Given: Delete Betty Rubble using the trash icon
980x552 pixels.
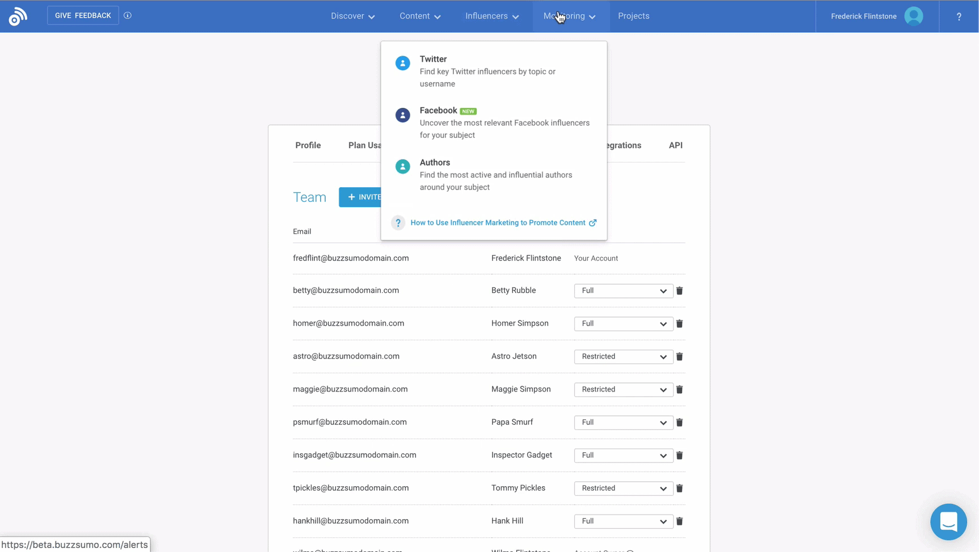Looking at the screenshot, I should tap(679, 290).
